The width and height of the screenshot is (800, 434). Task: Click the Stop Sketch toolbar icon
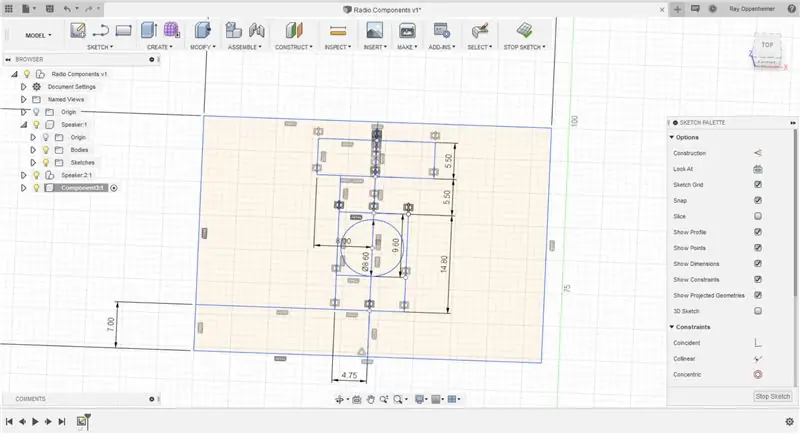point(524,30)
